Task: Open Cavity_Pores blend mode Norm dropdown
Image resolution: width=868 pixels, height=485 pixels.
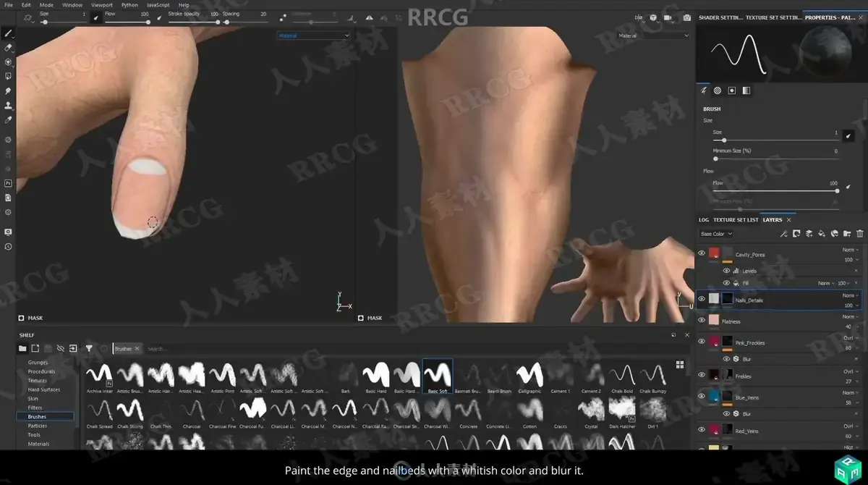Action: [x=851, y=250]
